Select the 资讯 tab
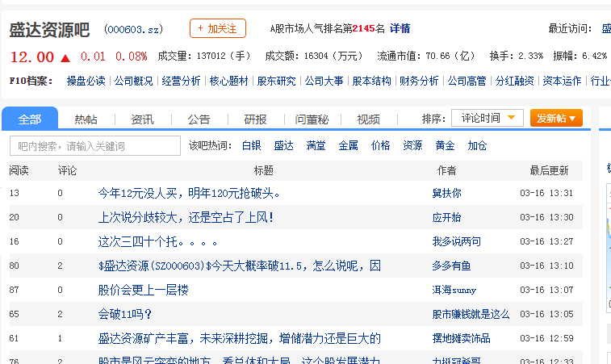This screenshot has height=364, width=611. tap(143, 119)
